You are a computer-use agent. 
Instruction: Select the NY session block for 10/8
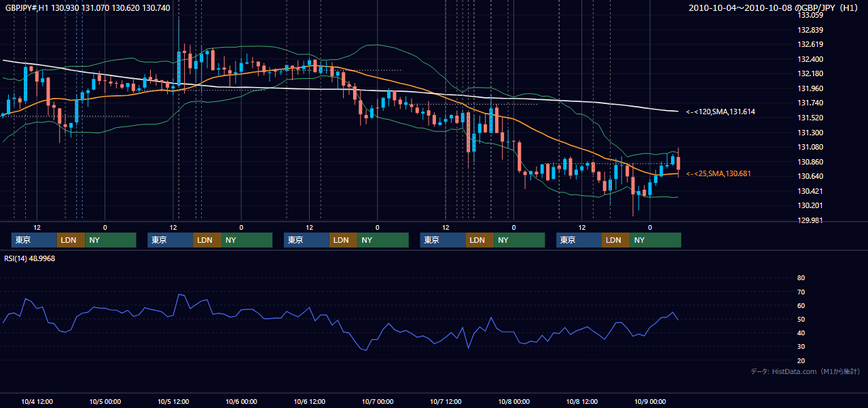(x=655, y=240)
